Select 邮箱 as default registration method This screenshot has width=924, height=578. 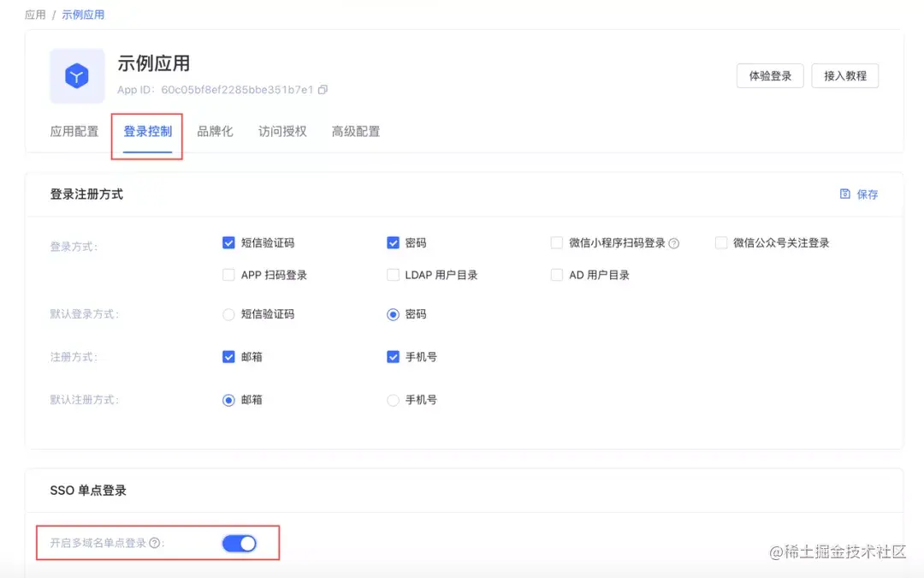click(228, 400)
